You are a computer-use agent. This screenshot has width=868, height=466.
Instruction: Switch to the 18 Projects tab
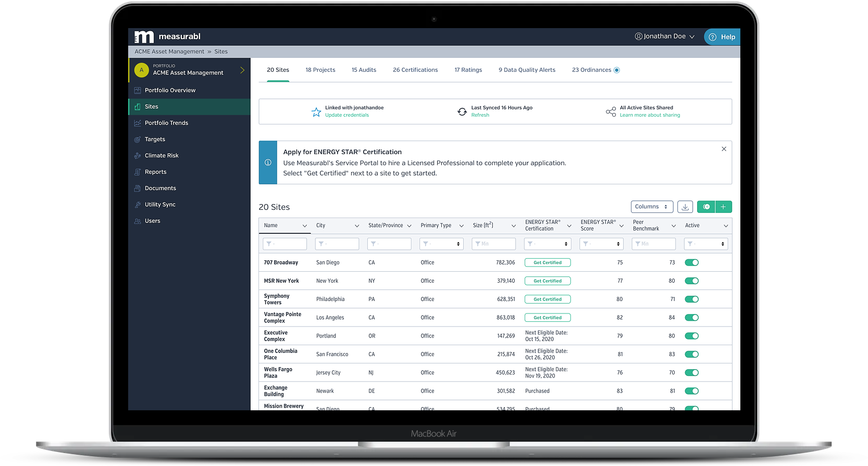click(320, 70)
